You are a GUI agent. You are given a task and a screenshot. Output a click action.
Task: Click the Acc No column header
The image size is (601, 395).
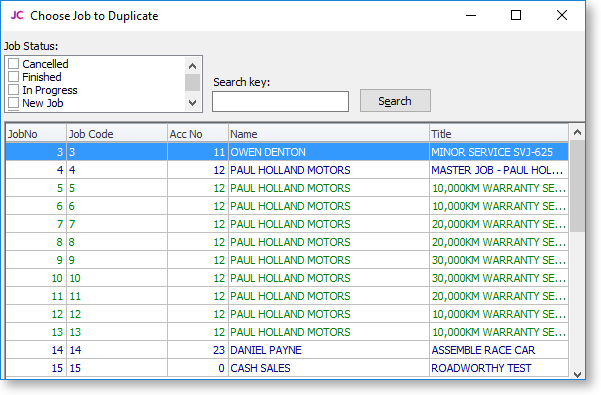pos(198,134)
